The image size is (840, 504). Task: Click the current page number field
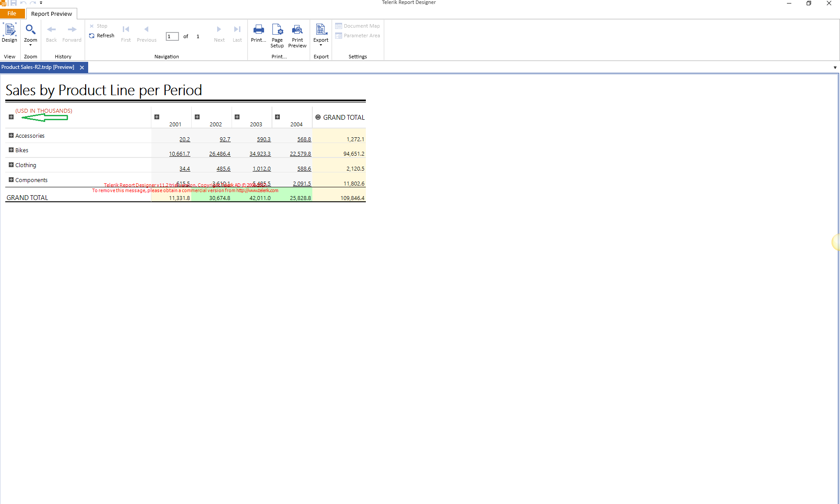click(x=172, y=36)
